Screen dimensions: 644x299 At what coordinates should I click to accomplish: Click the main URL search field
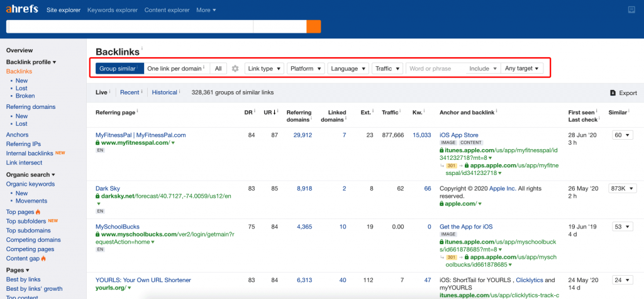[x=130, y=26]
